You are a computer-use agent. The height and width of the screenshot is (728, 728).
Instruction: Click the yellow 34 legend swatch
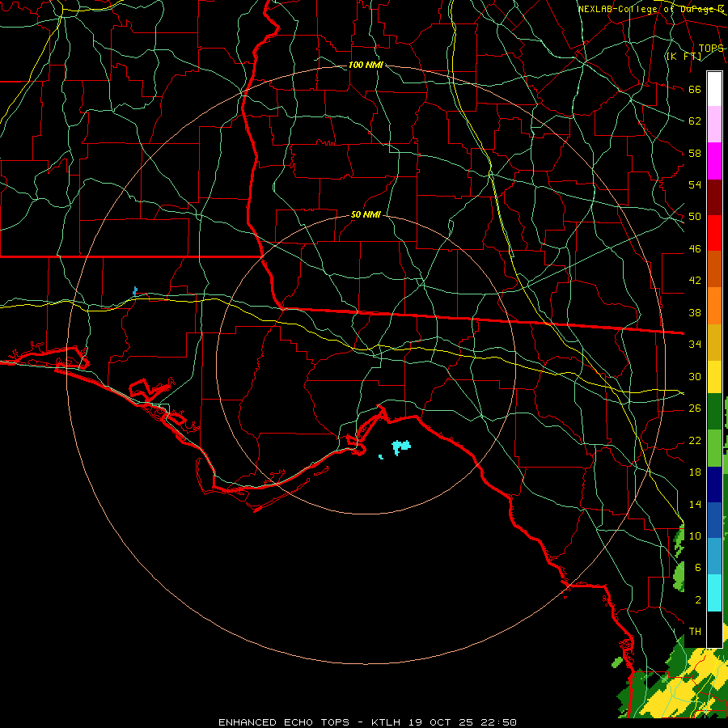(714, 377)
